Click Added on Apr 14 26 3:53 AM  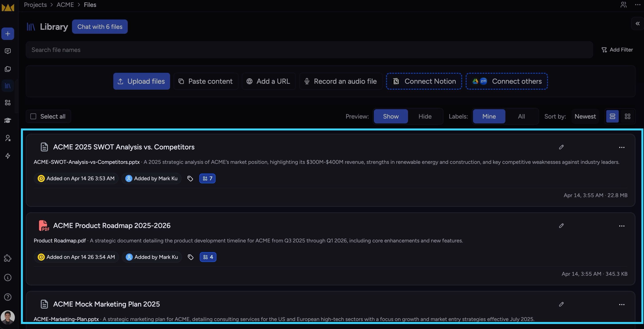click(76, 178)
